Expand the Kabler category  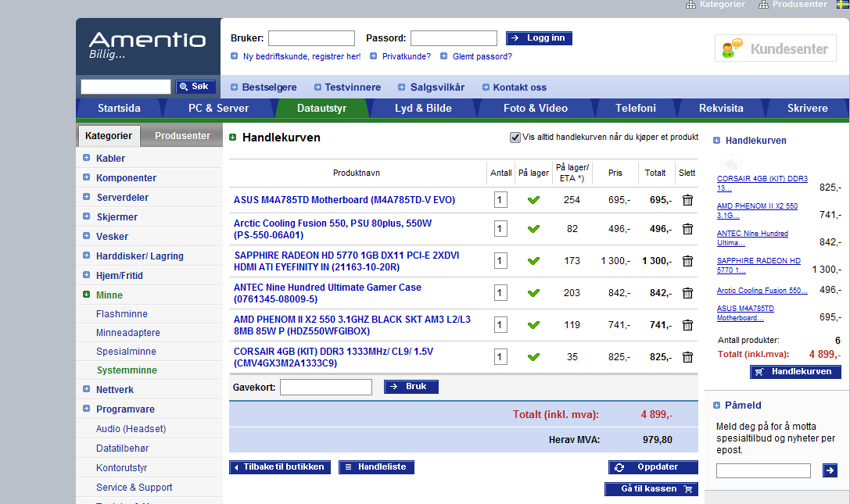coord(86,158)
